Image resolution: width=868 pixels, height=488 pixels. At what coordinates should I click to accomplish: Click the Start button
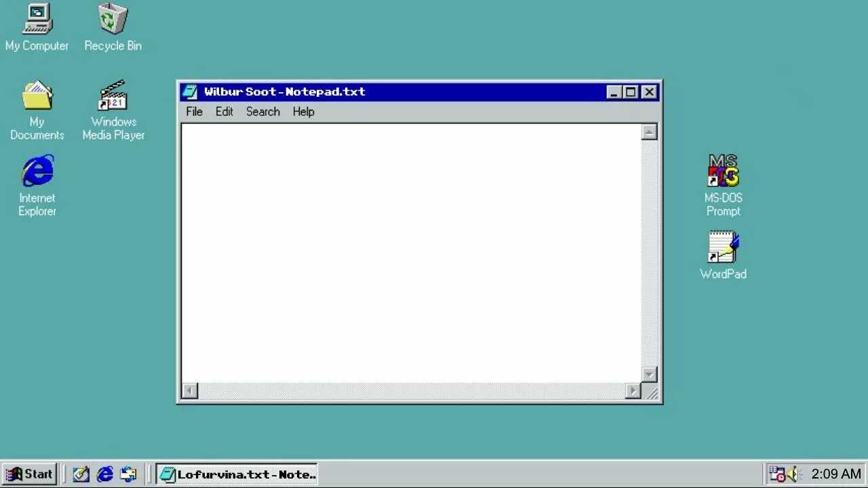point(29,474)
